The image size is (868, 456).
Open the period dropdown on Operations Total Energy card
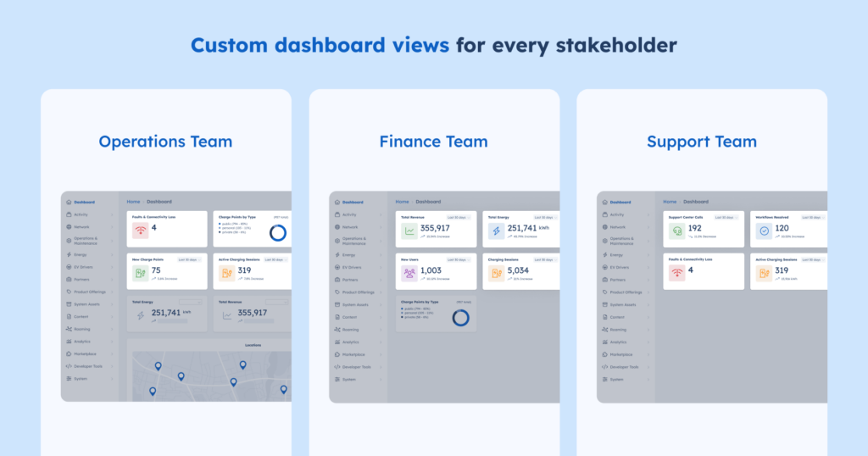click(x=190, y=302)
